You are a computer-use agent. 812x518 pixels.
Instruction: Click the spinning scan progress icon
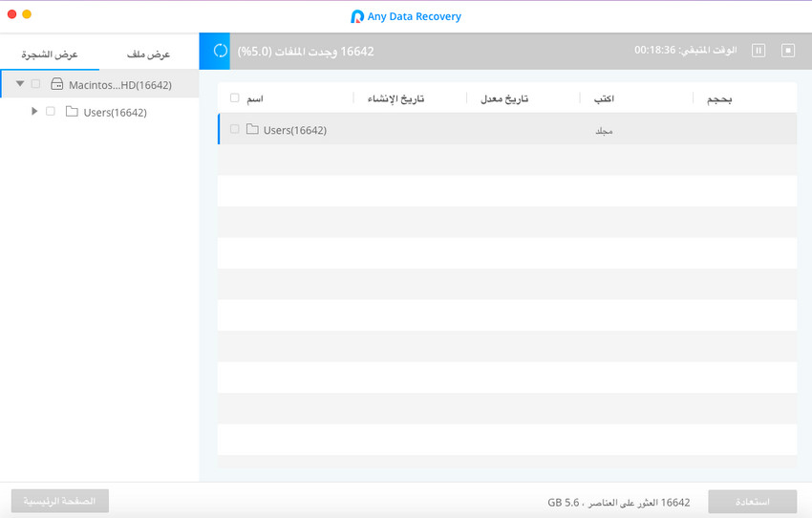(x=221, y=51)
